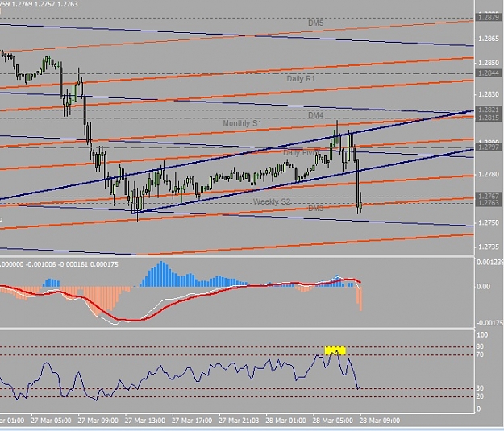Click the 1.2844 price tag

click(488, 73)
